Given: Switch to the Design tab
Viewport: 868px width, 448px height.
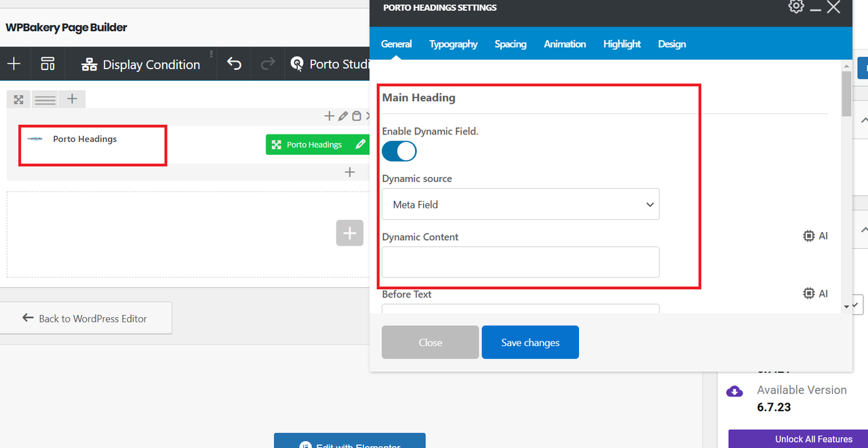Looking at the screenshot, I should click(672, 44).
